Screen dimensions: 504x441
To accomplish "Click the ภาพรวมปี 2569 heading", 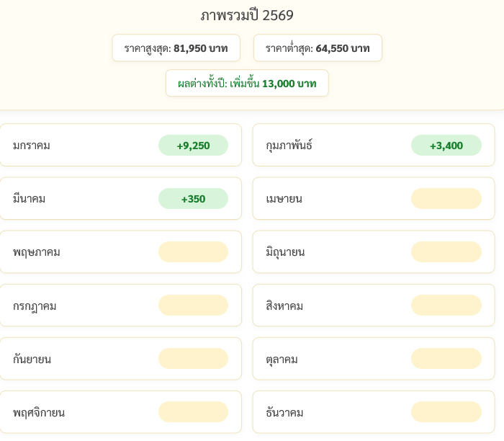I will point(247,15).
